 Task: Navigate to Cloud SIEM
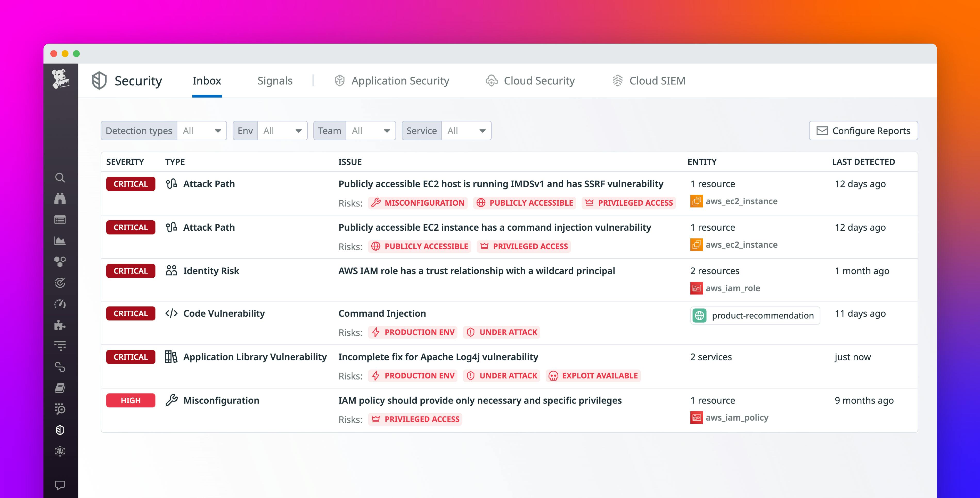pos(649,81)
